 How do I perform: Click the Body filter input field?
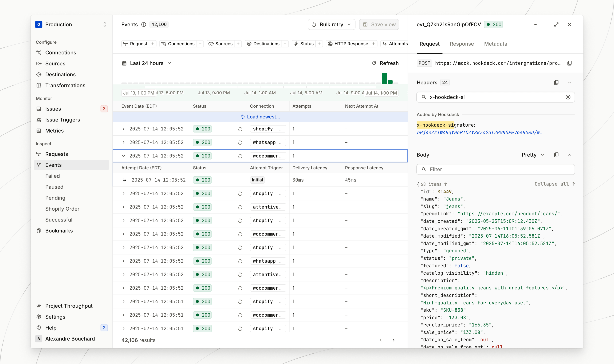(495, 170)
